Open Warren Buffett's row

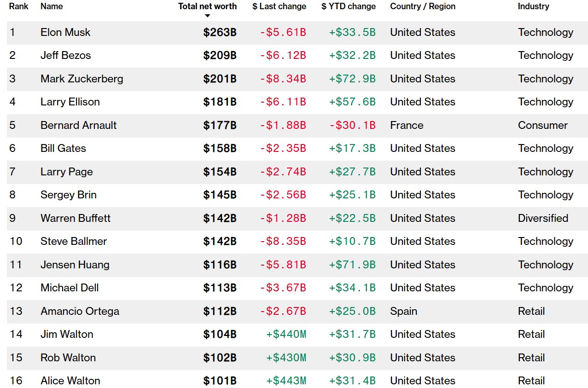[76, 218]
